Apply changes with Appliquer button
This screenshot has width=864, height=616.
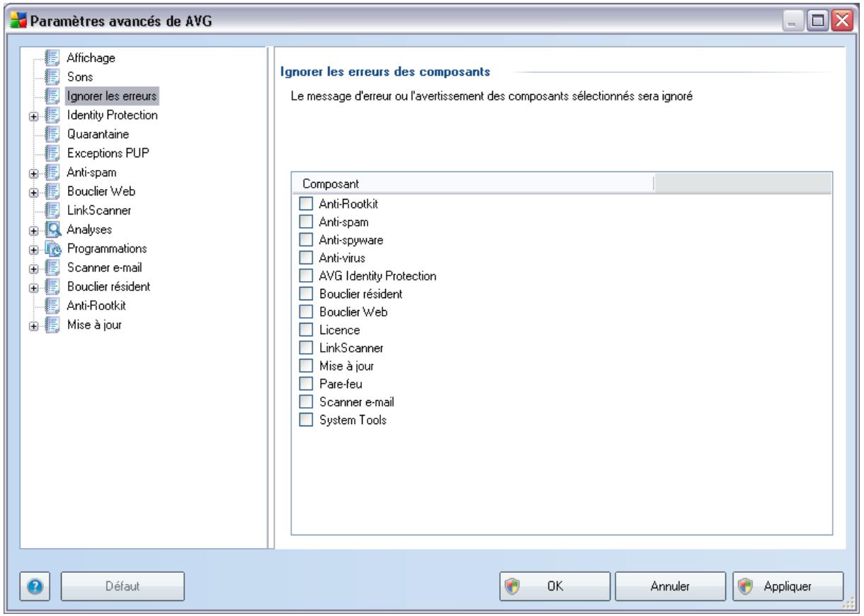click(788, 586)
